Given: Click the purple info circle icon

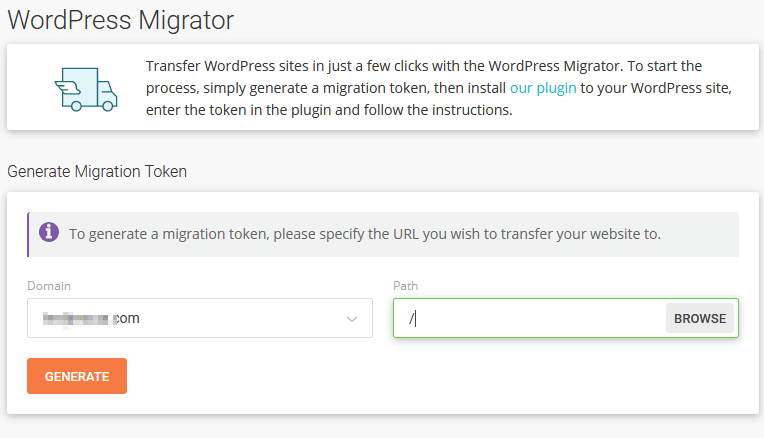Looking at the screenshot, I should pyautogui.click(x=49, y=232).
